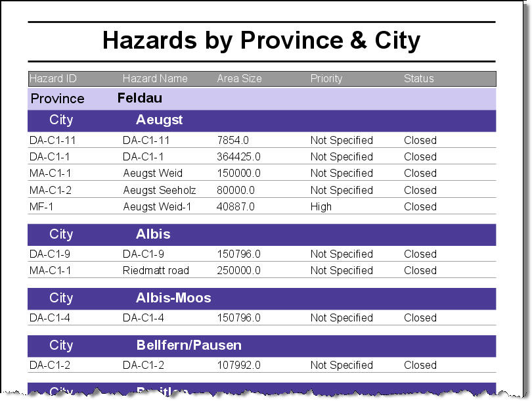Select the Aeugst city group heading
Image resolution: width=532 pixels, height=401 pixels.
pos(159,120)
